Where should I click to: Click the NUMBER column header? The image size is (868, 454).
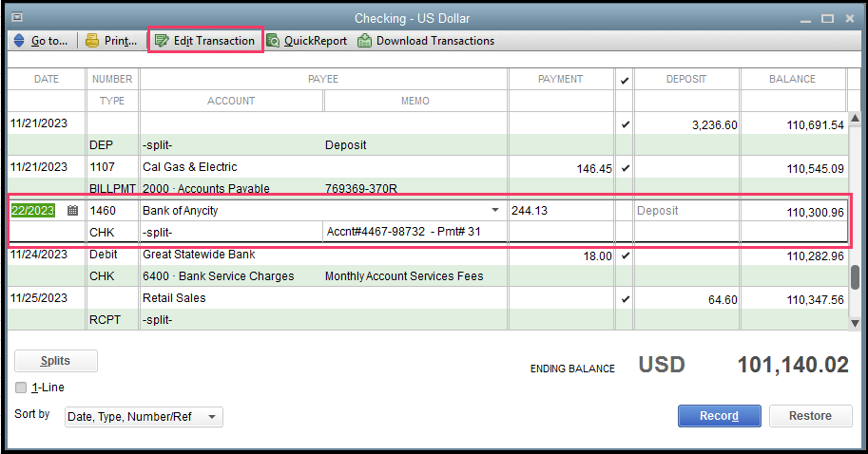pyautogui.click(x=112, y=79)
